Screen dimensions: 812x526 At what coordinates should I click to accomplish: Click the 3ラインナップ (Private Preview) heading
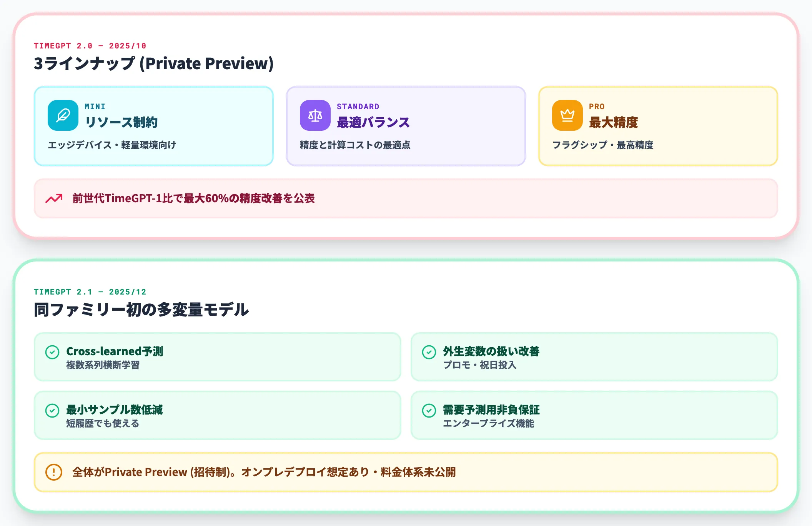(x=154, y=63)
